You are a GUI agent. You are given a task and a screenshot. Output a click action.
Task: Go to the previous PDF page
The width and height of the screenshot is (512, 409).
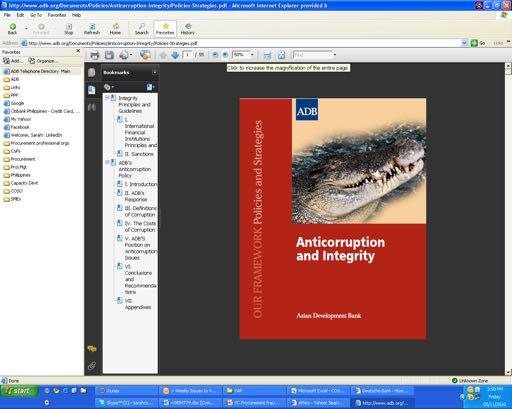coord(163,55)
